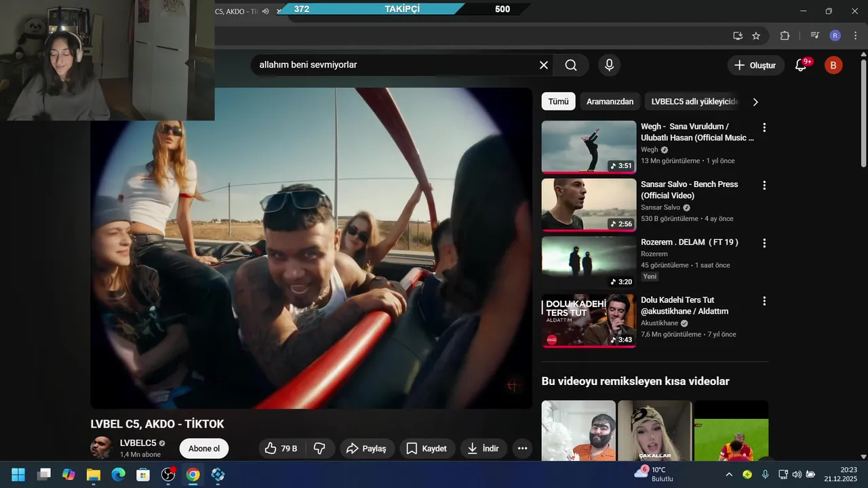Image resolution: width=868 pixels, height=488 pixels.
Task: Switch to OBS Studio in the taskbar
Action: tap(168, 474)
